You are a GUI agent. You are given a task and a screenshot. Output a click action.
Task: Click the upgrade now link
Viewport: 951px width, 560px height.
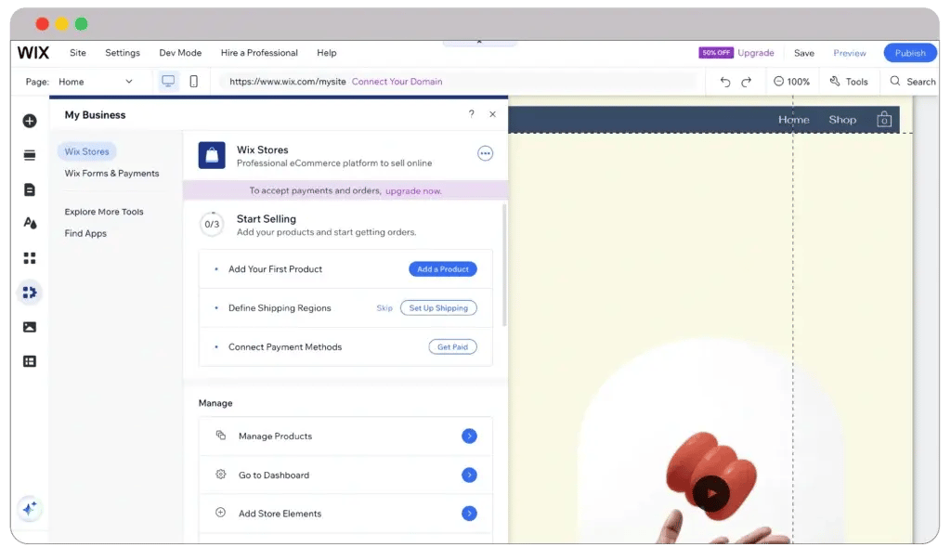tap(413, 190)
